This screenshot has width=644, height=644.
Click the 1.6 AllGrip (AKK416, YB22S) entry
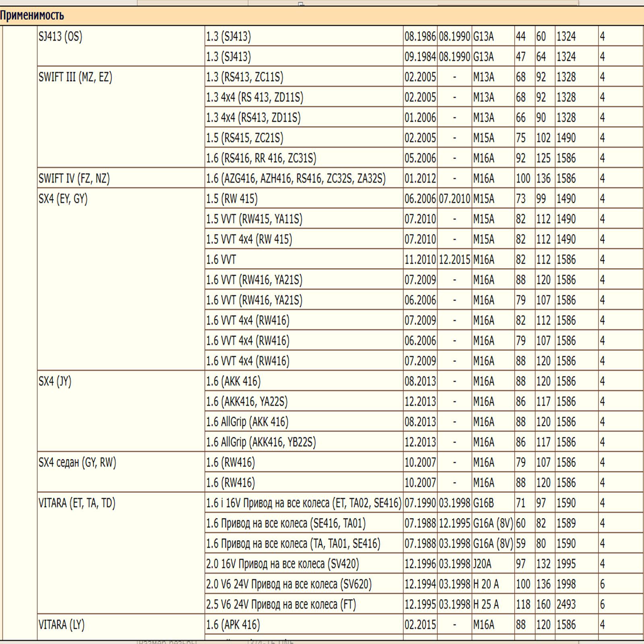pyautogui.click(x=261, y=442)
